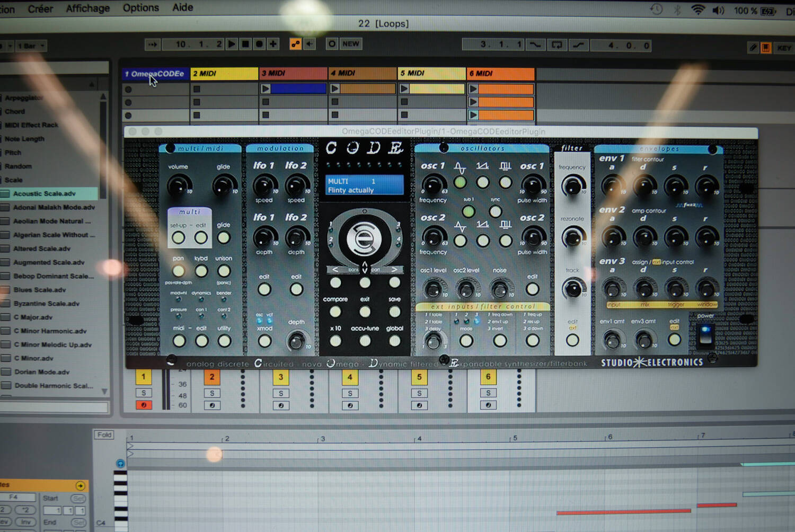Click the NEW button in the transport
The image size is (795, 532).
coord(351,44)
